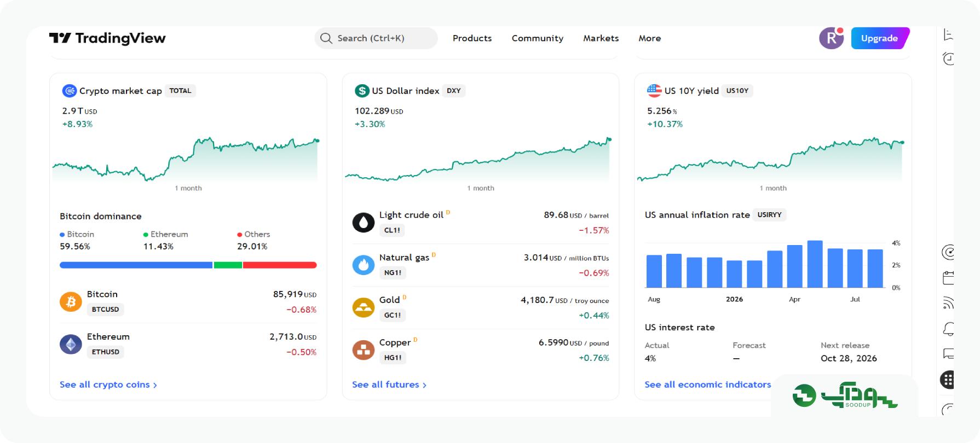Open the Community menu
The width and height of the screenshot is (980, 443).
(x=538, y=38)
